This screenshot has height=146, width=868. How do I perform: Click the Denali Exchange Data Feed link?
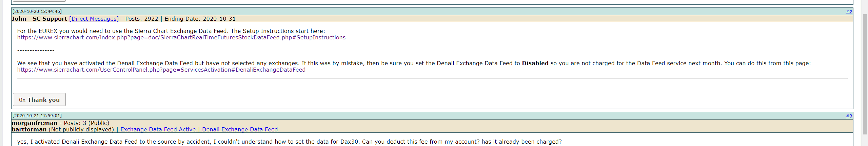[x=240, y=129]
